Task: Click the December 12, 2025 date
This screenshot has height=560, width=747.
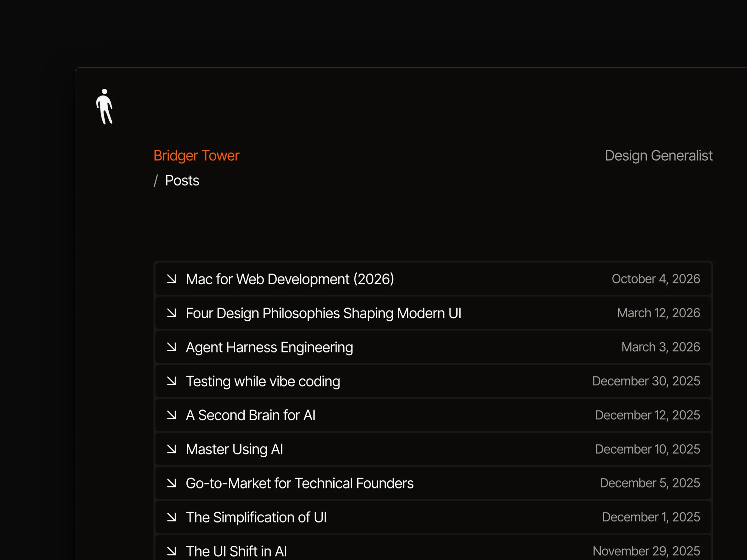Action: (x=647, y=415)
